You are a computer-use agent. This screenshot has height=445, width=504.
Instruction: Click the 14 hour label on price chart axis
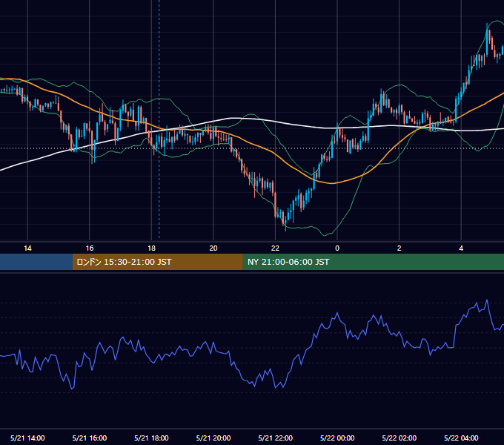[27, 248]
